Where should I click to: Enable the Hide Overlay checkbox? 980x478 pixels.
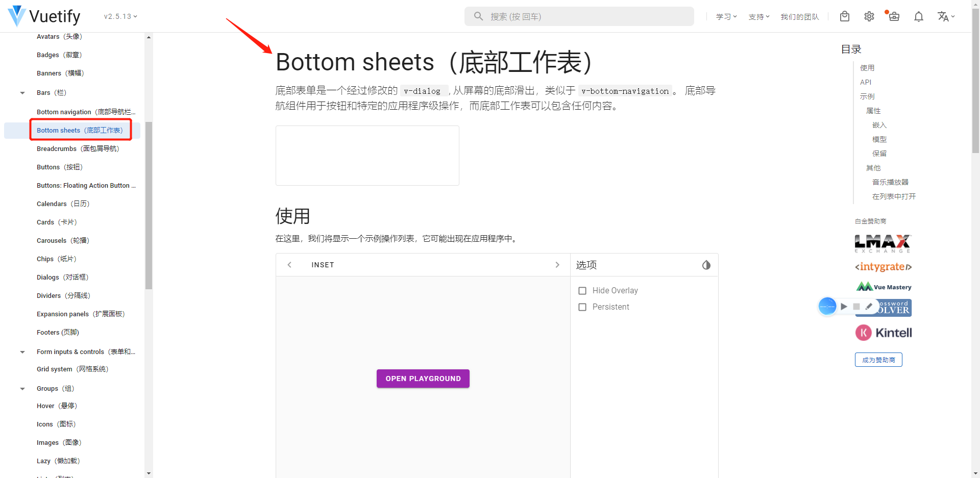coord(582,290)
